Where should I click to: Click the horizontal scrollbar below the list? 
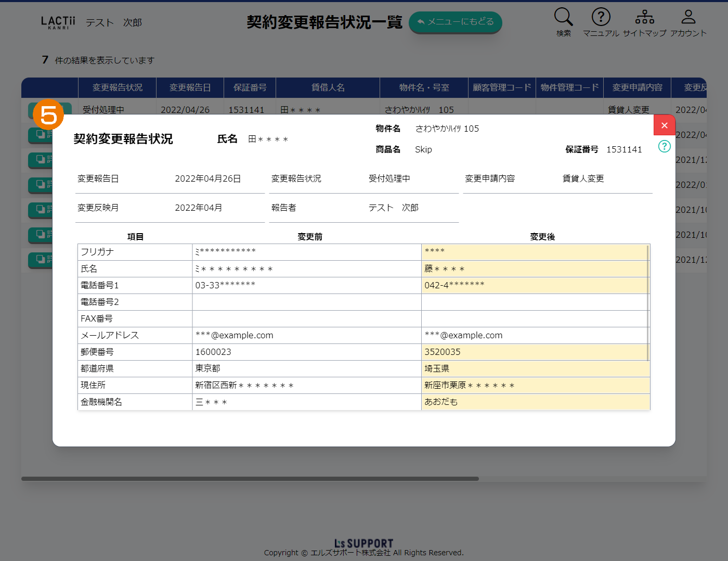(x=250, y=479)
